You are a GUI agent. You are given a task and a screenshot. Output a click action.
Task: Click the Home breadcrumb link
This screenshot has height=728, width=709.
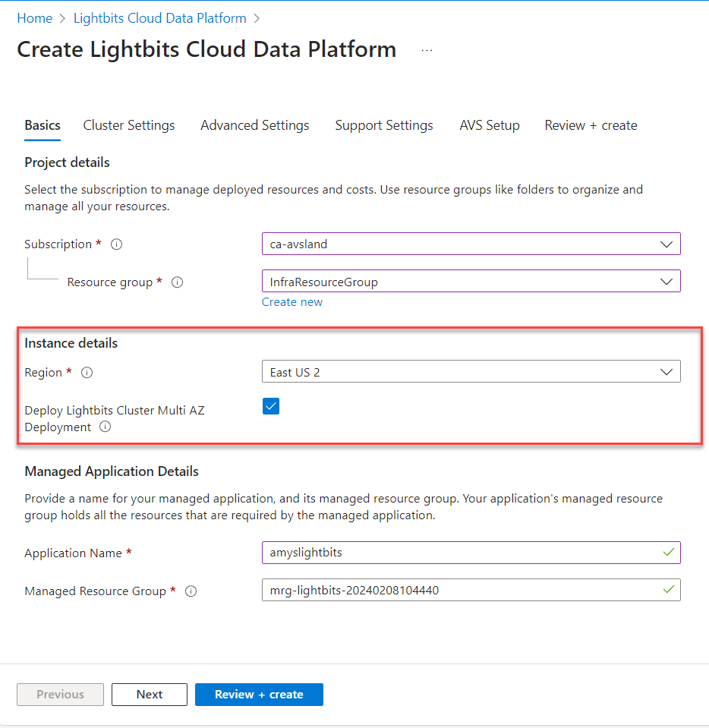tap(35, 18)
